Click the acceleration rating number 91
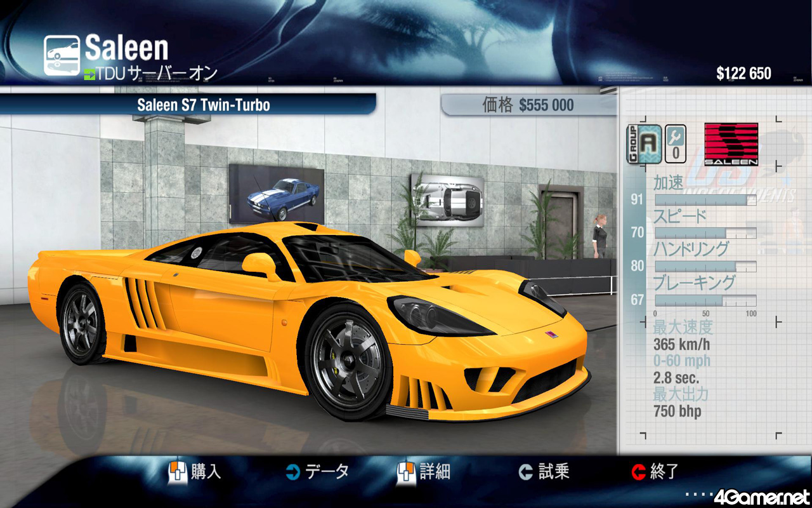This screenshot has width=812, height=508. click(x=637, y=199)
